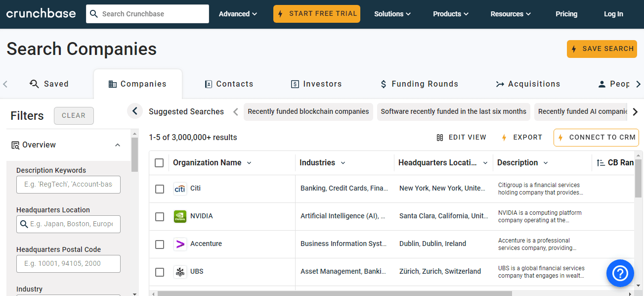Clear all filters with the Clear button
644x296 pixels.
click(x=74, y=115)
